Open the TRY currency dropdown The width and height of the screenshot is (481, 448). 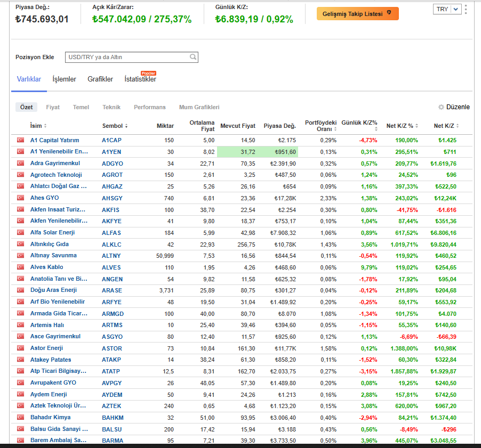tap(447, 9)
